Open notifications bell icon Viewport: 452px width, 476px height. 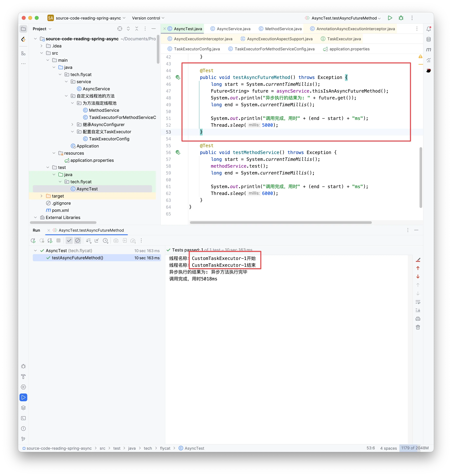tap(428, 29)
